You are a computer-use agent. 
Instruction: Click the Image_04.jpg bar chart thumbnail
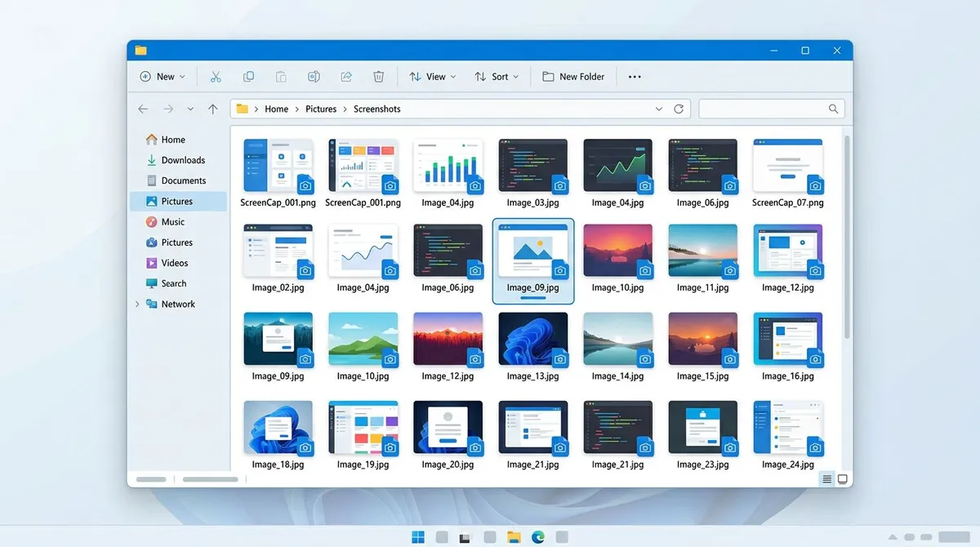click(x=448, y=166)
